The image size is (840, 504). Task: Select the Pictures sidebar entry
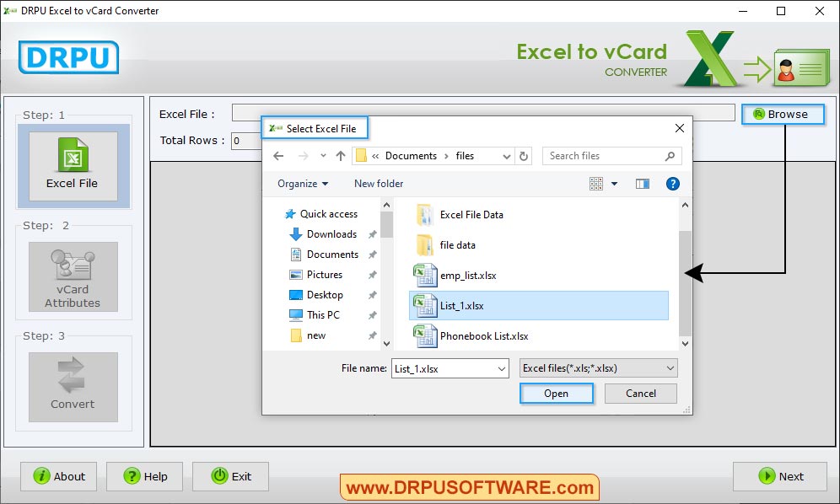[x=324, y=274]
